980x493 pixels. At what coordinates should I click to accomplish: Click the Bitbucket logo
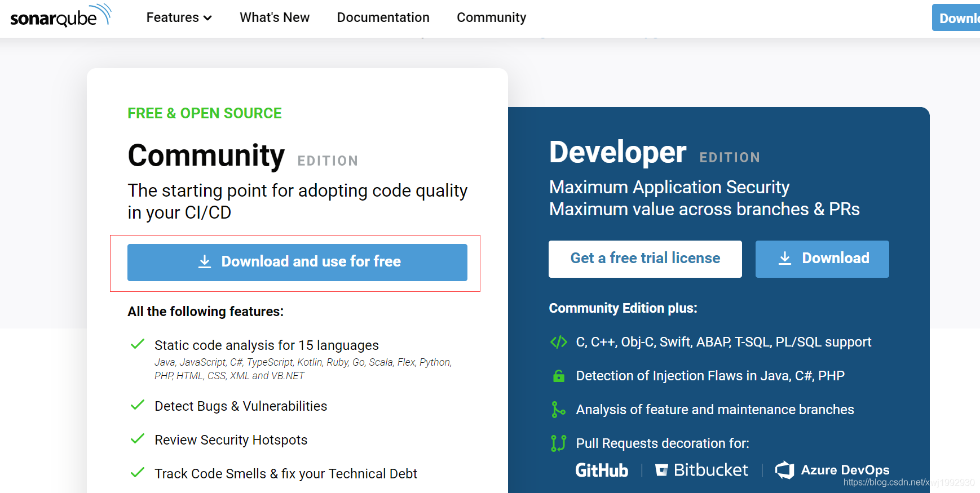click(702, 470)
